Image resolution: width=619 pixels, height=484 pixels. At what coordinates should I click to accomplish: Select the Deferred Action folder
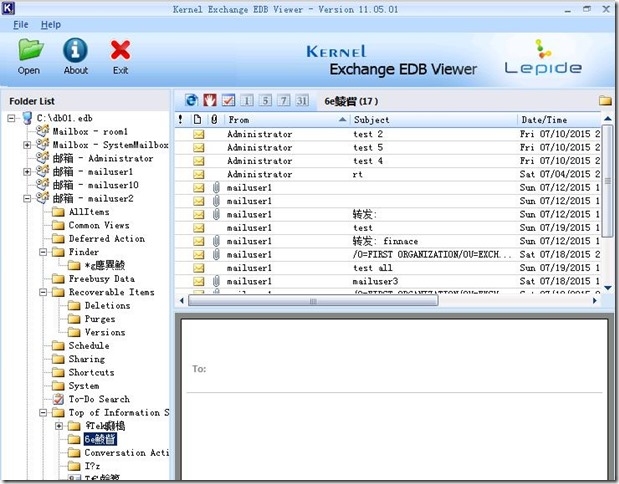pos(107,239)
